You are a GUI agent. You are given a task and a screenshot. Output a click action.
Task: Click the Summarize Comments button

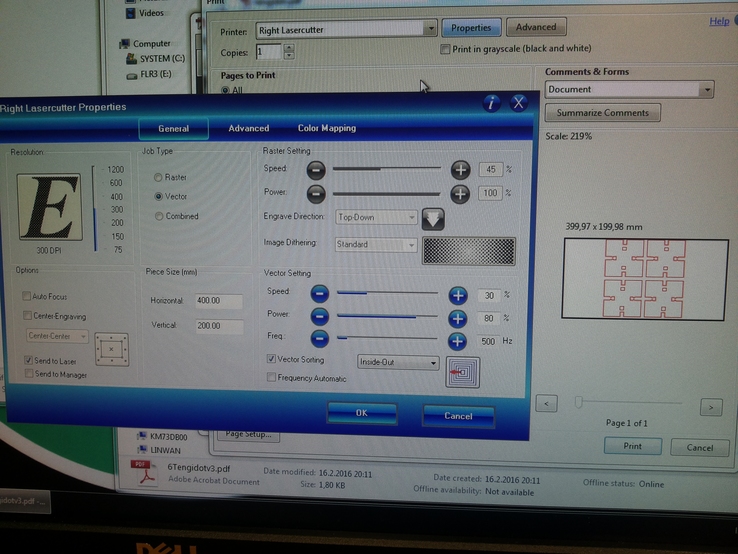coord(602,112)
